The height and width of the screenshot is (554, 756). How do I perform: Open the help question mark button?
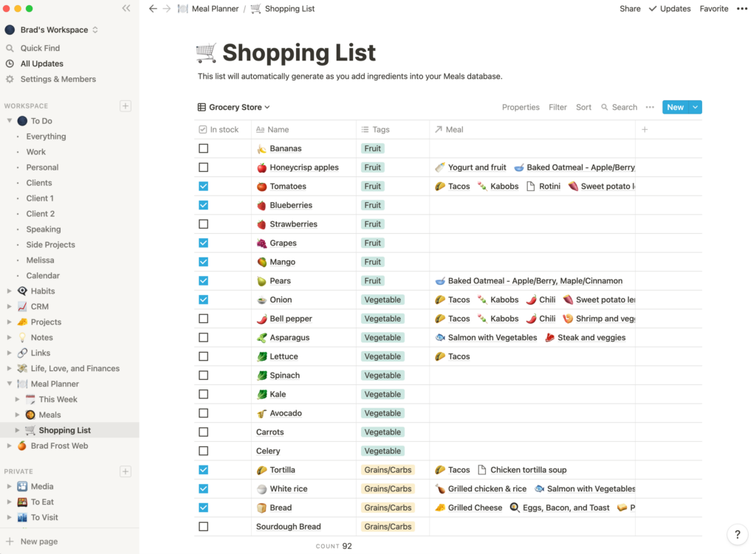pyautogui.click(x=738, y=534)
